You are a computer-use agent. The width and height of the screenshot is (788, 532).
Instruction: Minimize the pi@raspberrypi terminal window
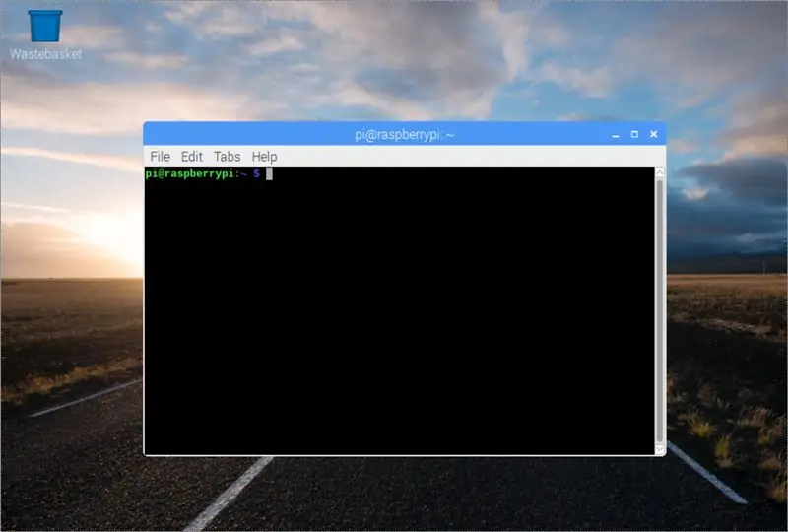pos(616,135)
